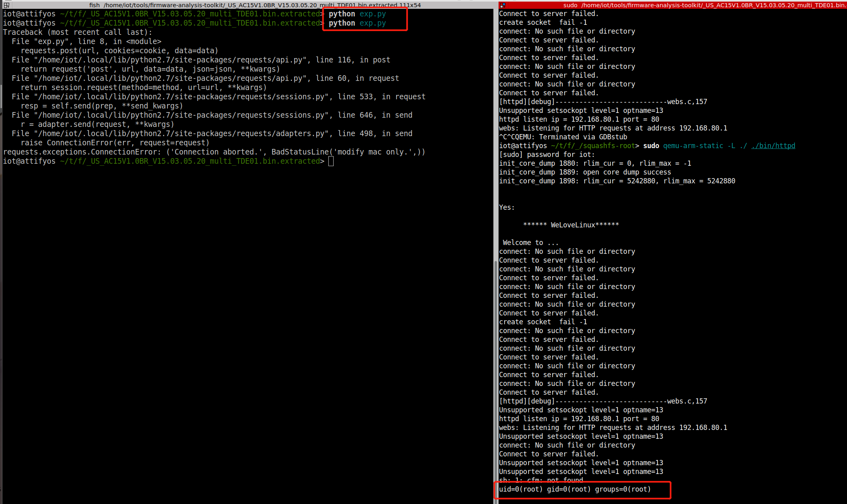Click the 'uid=0(root) gid=0(root)' output line
The width and height of the screenshot is (847, 504).
point(575,489)
